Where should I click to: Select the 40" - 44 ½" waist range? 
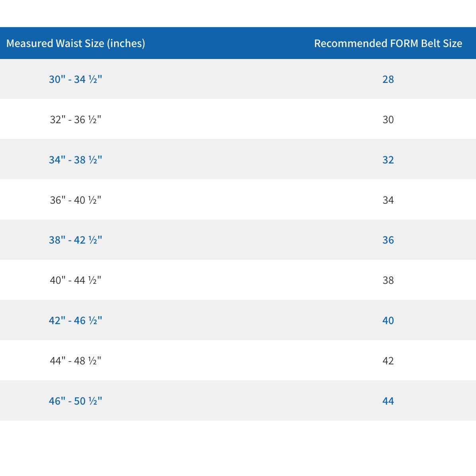click(76, 280)
